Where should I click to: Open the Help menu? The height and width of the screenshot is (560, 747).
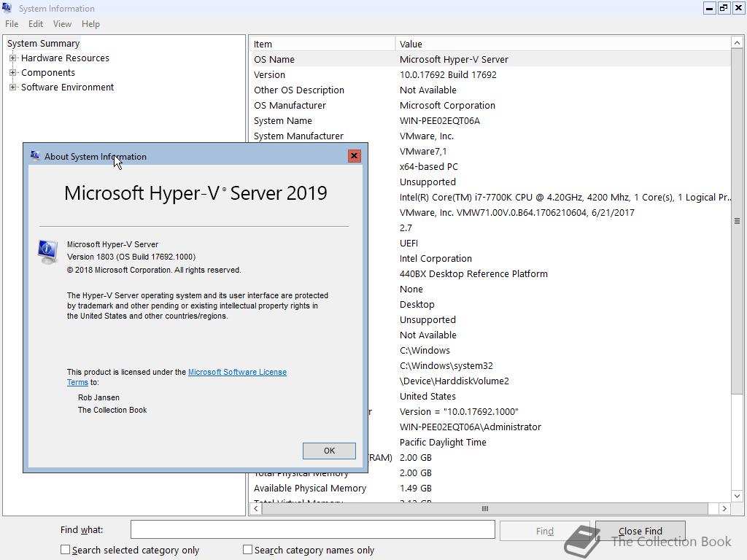click(x=90, y=24)
